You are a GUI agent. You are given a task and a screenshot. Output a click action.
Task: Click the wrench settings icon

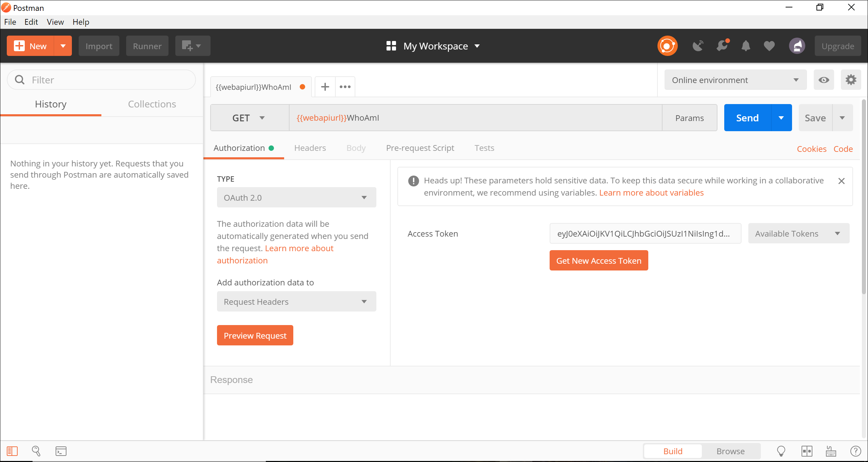pyautogui.click(x=722, y=46)
